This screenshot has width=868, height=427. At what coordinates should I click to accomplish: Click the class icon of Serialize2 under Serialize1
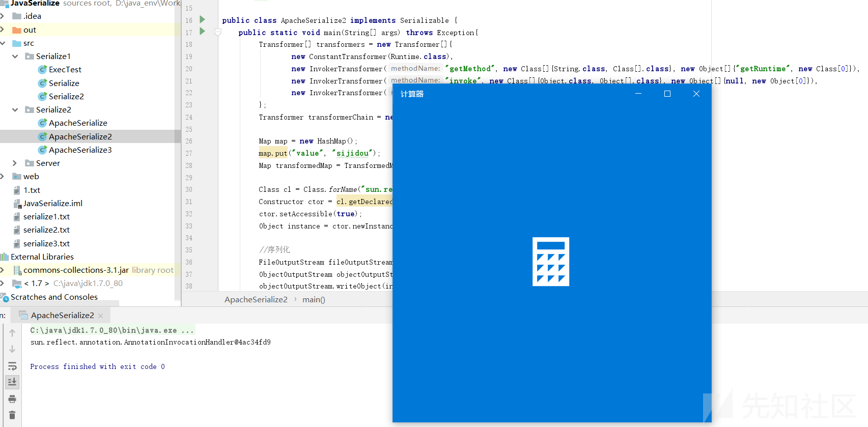[x=43, y=96]
